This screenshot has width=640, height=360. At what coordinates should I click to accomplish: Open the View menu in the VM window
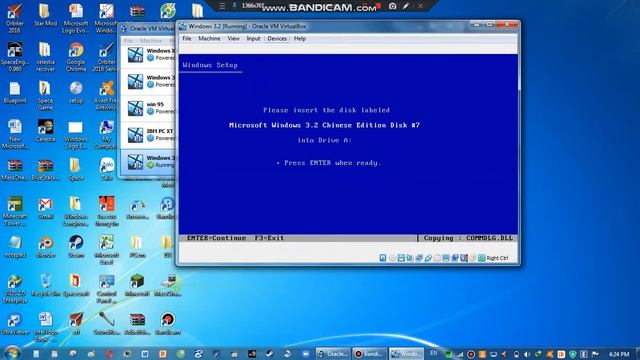click(x=233, y=38)
